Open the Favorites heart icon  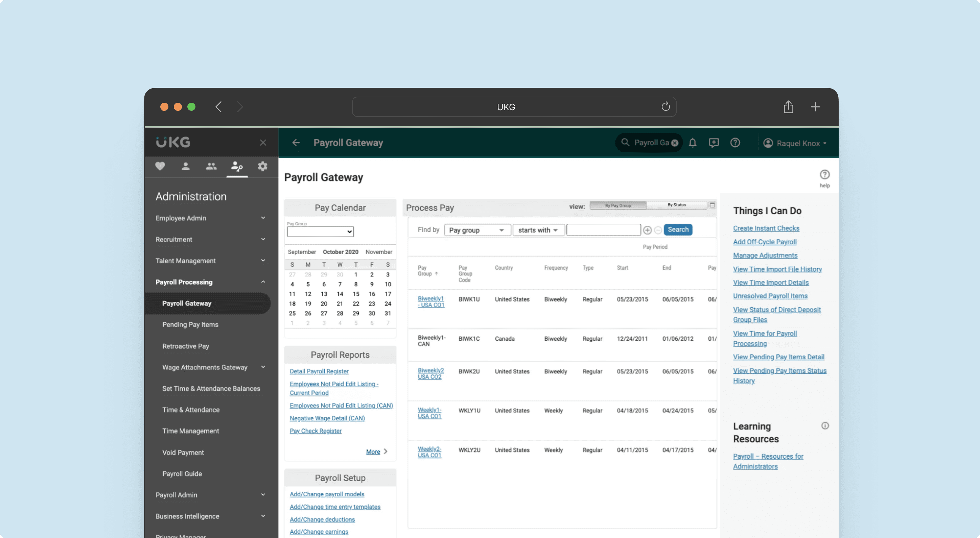pyautogui.click(x=160, y=166)
